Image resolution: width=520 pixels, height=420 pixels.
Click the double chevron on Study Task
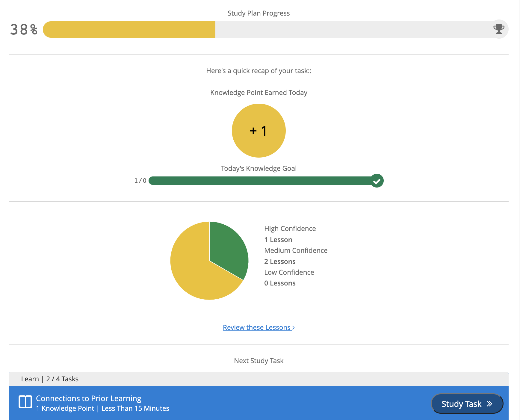point(489,404)
